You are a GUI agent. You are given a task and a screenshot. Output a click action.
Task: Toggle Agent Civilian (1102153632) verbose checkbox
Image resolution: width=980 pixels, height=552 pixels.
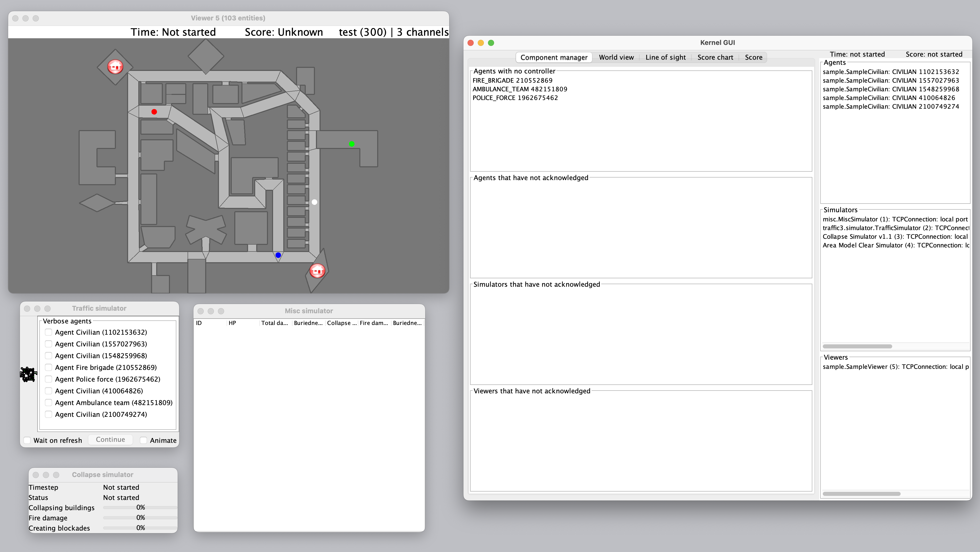coord(48,332)
